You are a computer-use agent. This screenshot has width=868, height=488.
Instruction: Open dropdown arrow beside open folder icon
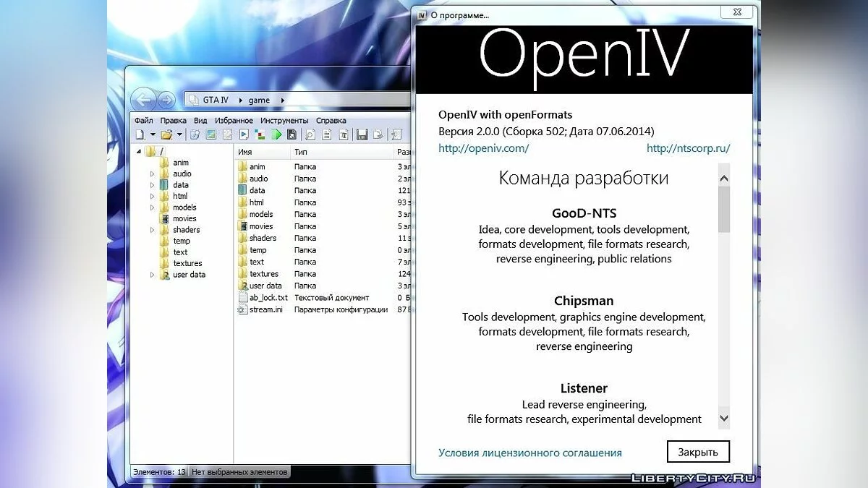[179, 135]
